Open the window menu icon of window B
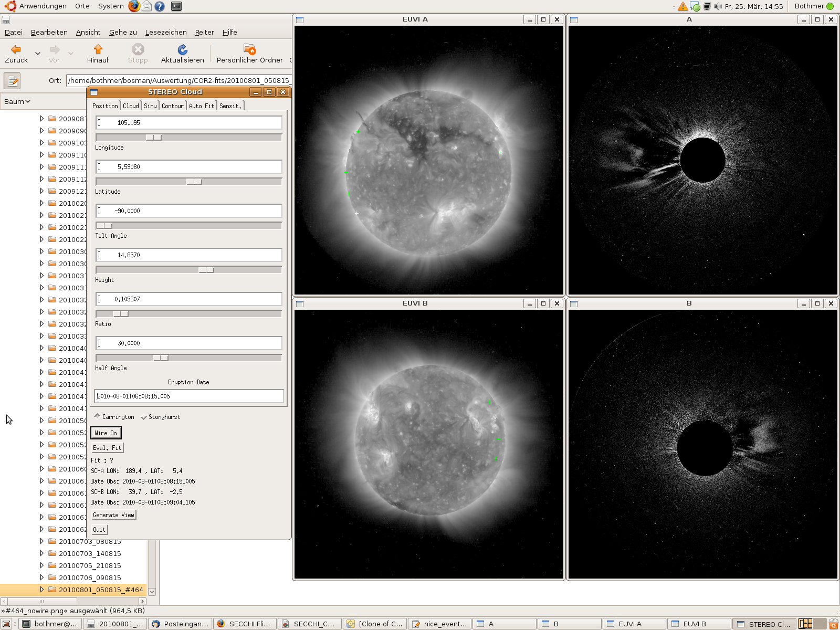The width and height of the screenshot is (840, 630). (x=574, y=303)
